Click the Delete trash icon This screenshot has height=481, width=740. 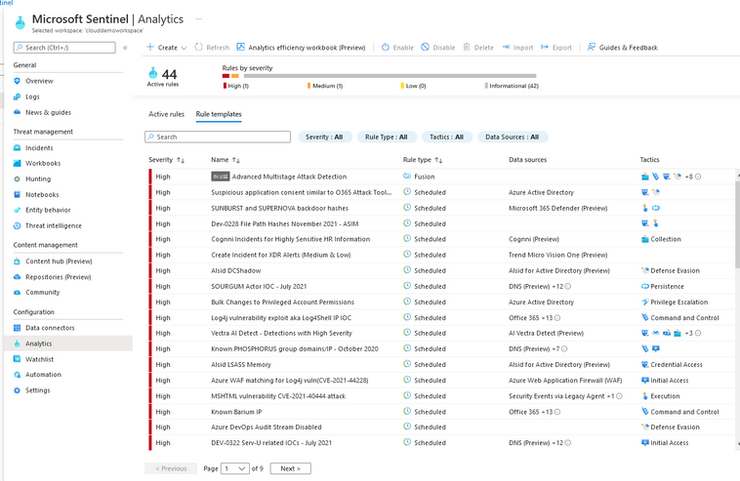coord(466,47)
